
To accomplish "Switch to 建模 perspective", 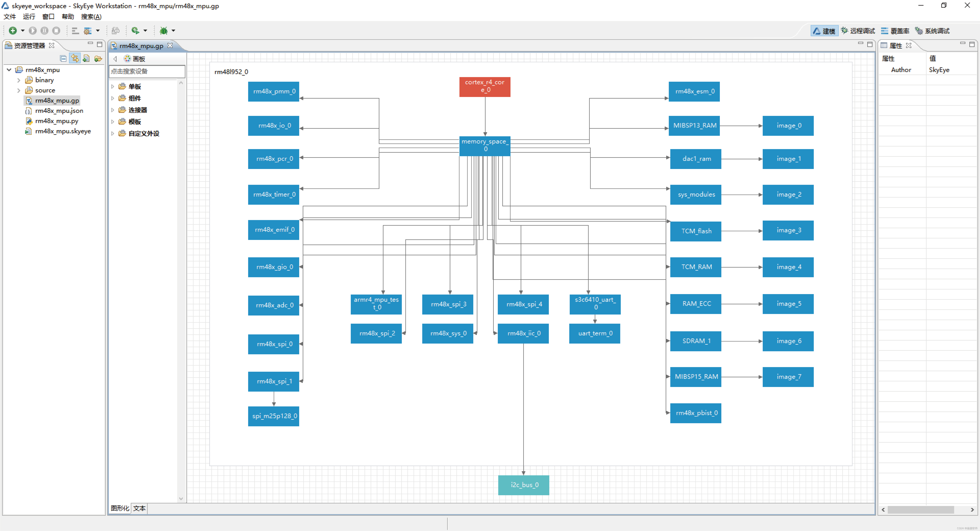I will click(x=824, y=31).
